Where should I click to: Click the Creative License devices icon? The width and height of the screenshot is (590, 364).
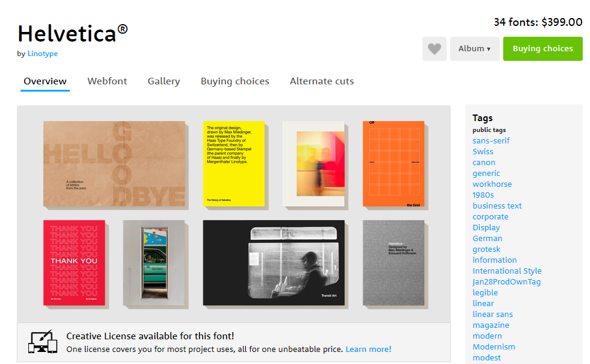coord(43,342)
